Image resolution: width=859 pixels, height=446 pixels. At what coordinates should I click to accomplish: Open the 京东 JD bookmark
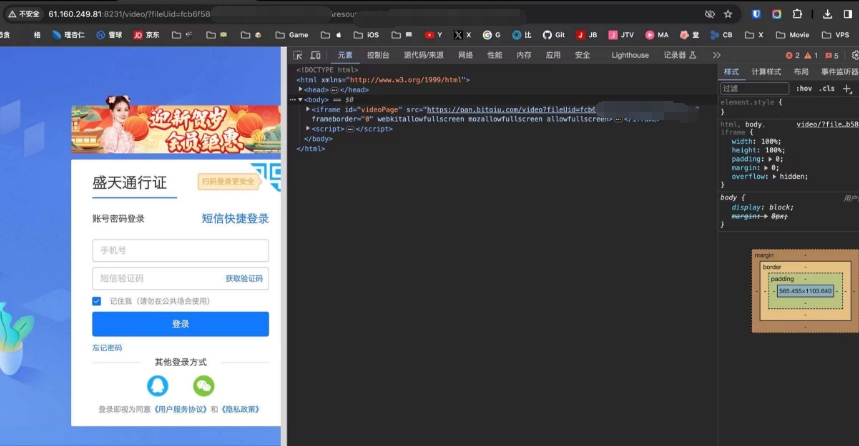146,35
